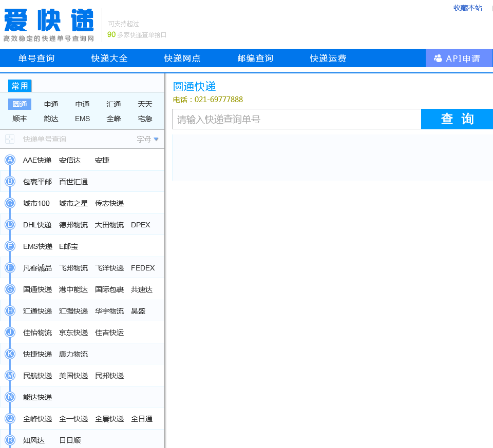This screenshot has height=448, width=493.
Task: Click the grid icon beside 快递单号查询
Action: [10, 139]
